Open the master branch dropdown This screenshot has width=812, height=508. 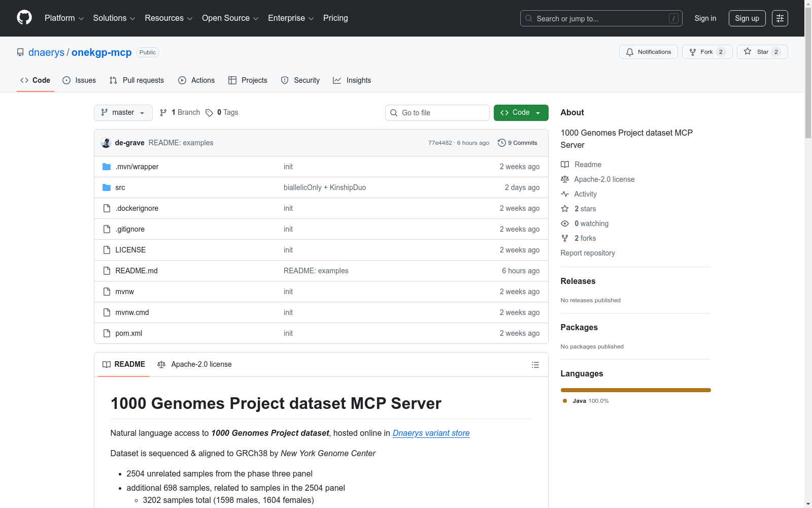123,113
